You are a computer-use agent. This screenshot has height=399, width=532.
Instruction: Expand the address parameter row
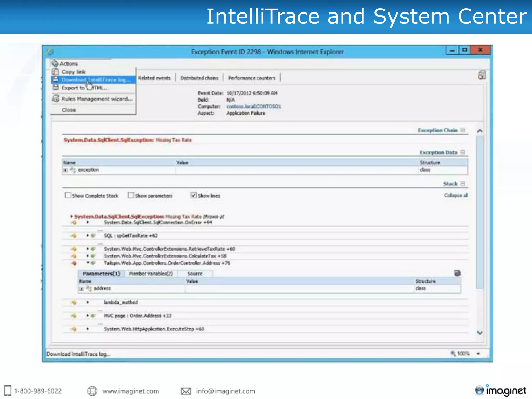click(81, 289)
